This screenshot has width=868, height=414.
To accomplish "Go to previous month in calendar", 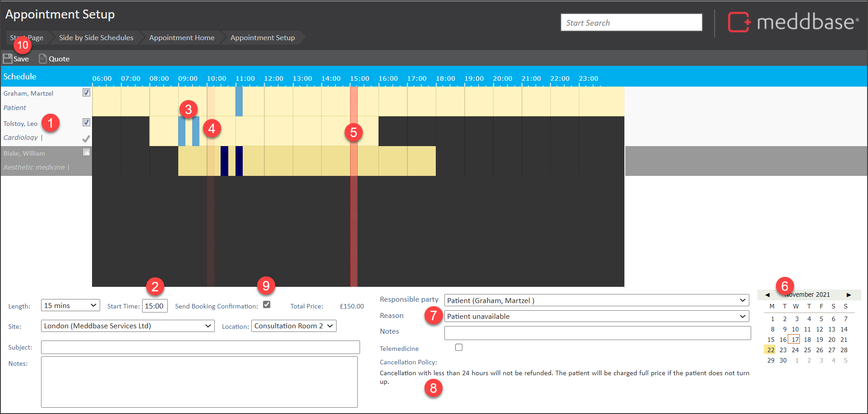I will coord(767,295).
